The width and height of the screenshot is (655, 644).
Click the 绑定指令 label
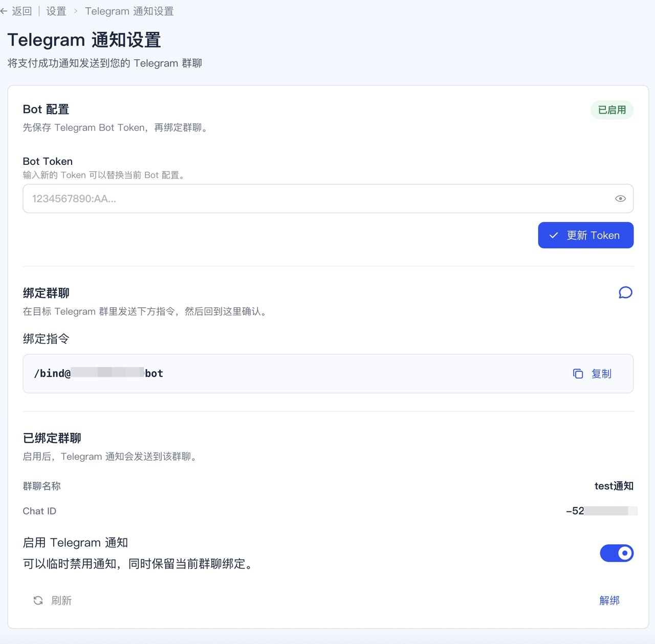[46, 339]
